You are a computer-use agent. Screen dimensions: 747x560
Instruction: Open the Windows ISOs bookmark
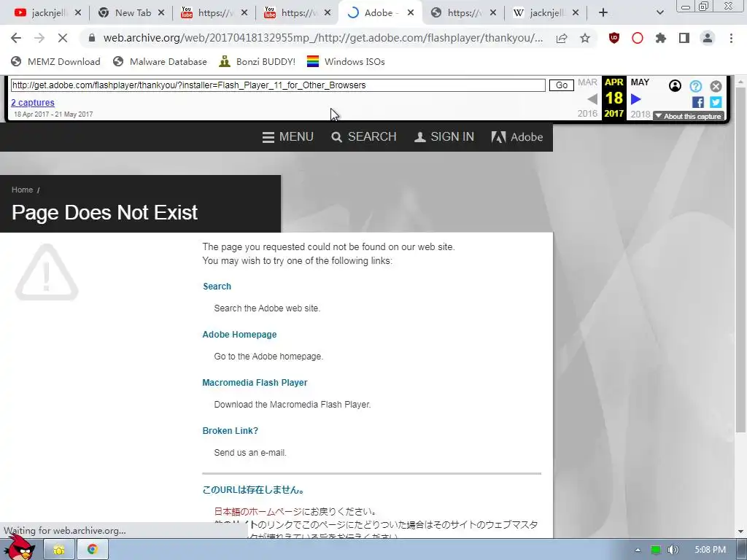(346, 61)
